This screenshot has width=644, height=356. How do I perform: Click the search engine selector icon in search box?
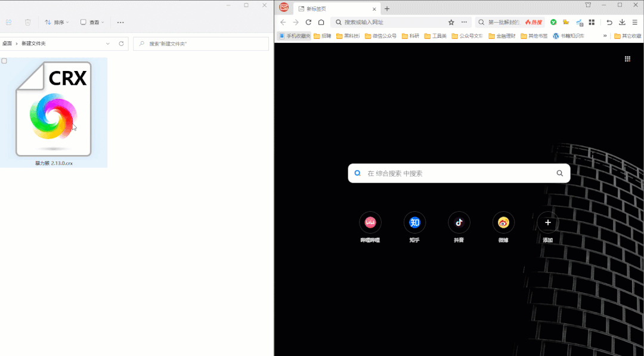(358, 174)
